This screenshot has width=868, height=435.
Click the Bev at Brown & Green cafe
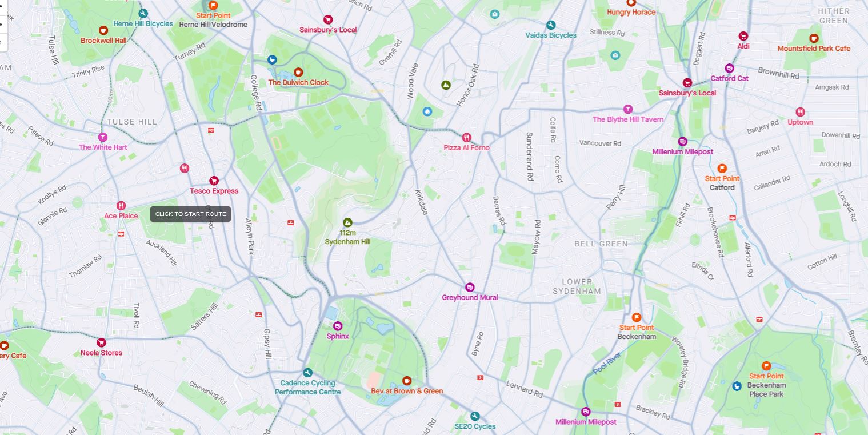click(407, 381)
